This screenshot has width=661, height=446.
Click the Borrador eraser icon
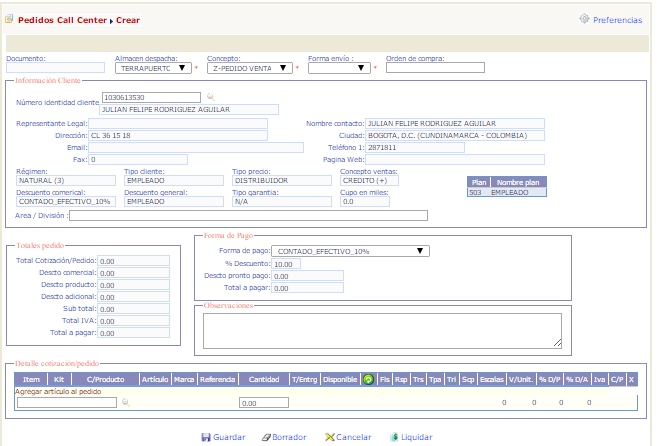(264, 437)
